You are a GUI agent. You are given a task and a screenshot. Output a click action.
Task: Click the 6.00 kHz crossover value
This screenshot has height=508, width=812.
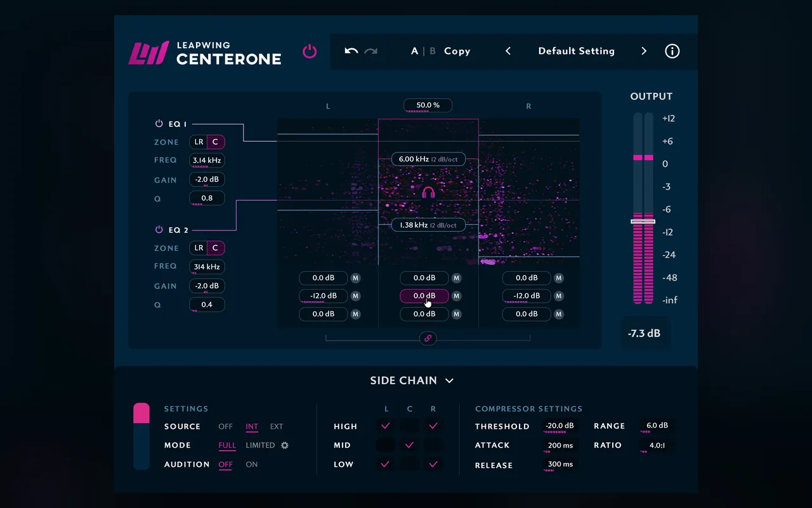click(428, 159)
